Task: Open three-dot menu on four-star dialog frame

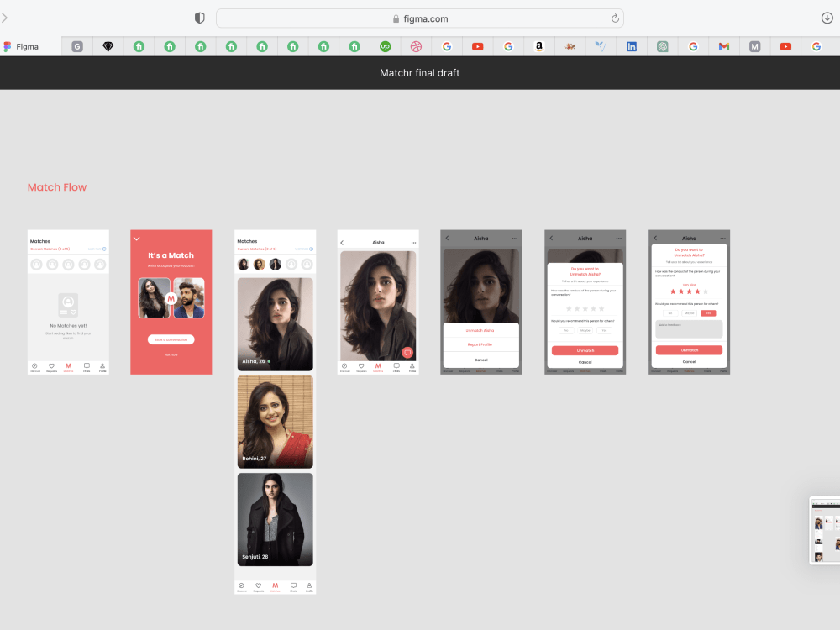Action: coord(722,239)
